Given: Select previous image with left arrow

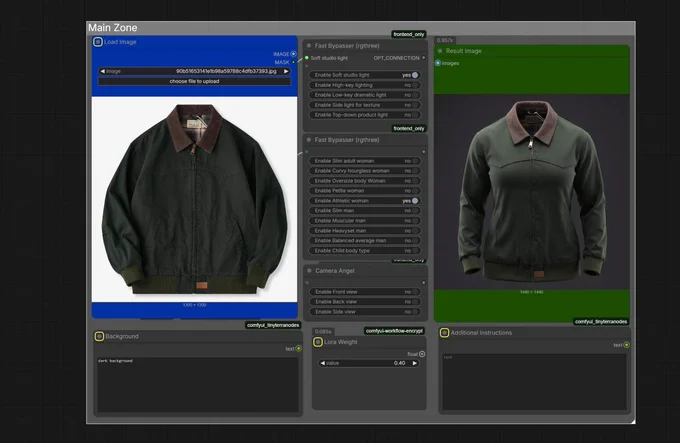Looking at the screenshot, I should 102,71.
